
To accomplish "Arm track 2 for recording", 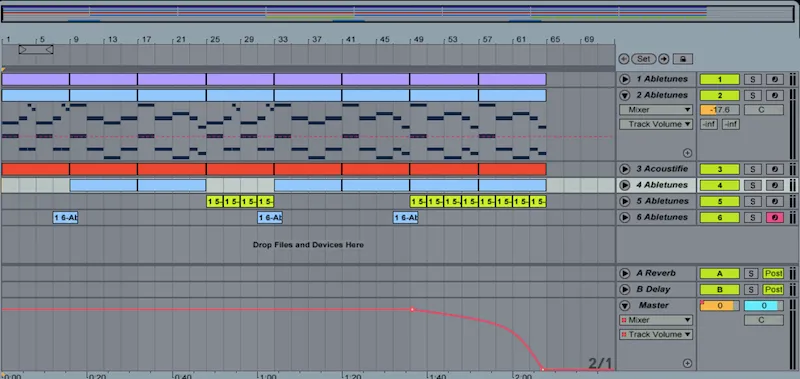I will point(774,95).
